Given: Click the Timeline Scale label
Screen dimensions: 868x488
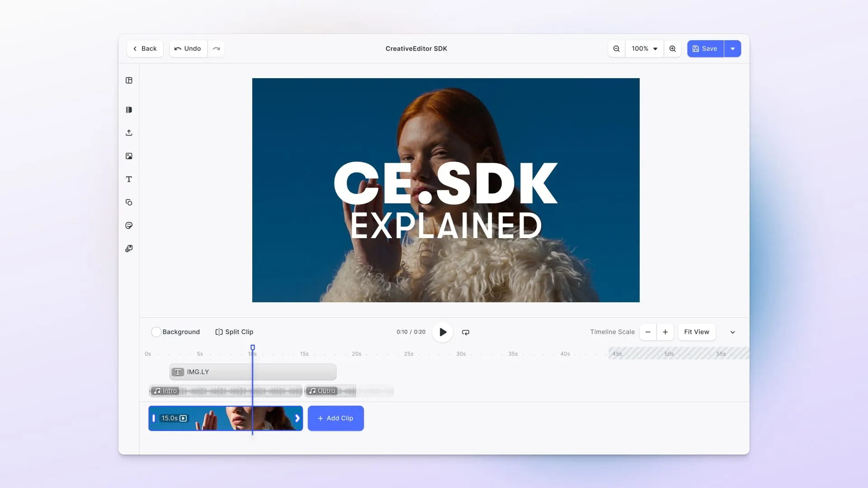Looking at the screenshot, I should click(x=612, y=332).
